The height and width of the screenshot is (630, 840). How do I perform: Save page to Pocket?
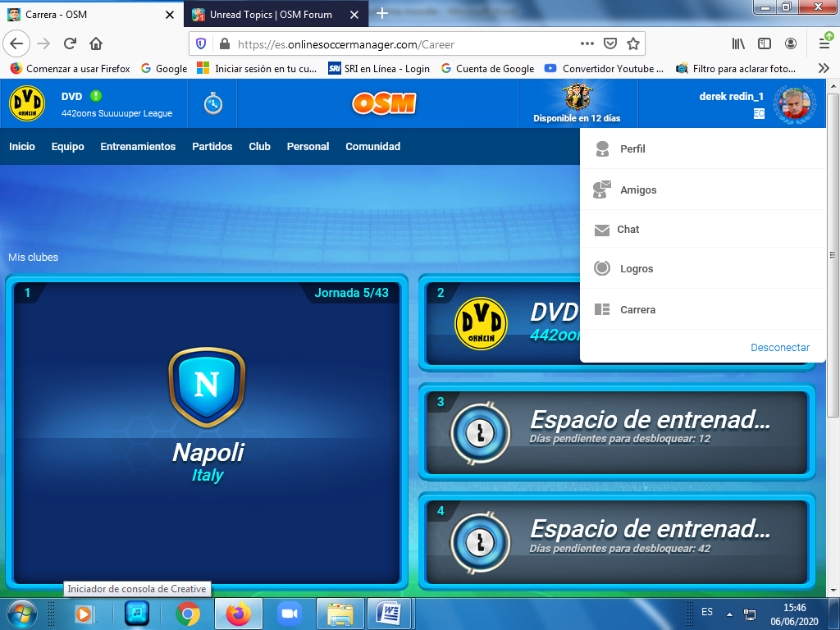click(610, 43)
